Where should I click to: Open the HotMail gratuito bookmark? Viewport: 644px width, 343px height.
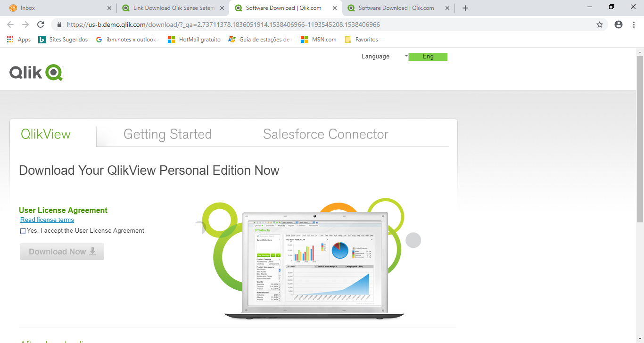coord(194,40)
